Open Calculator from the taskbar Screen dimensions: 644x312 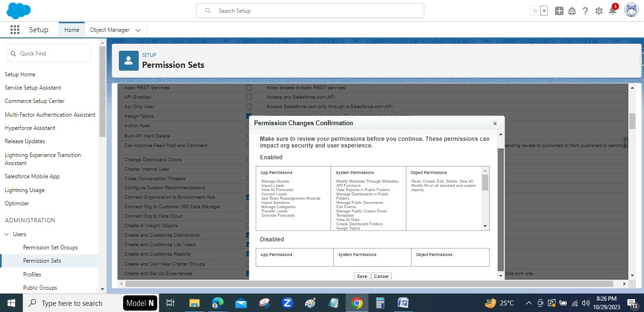tap(380, 303)
